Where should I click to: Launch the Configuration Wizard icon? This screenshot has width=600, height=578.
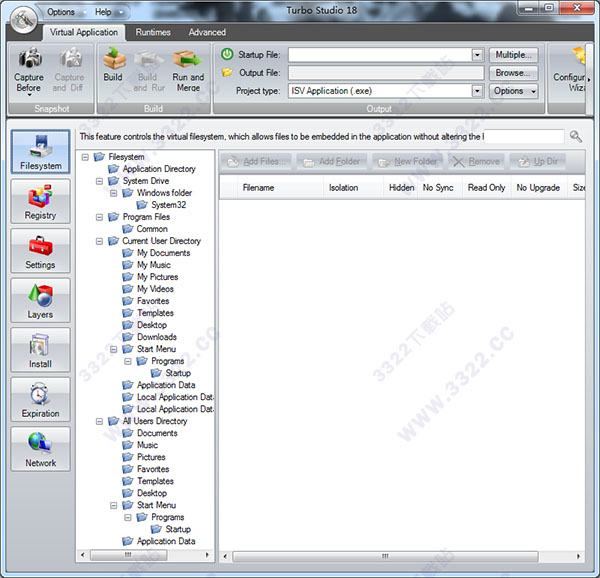[572, 70]
